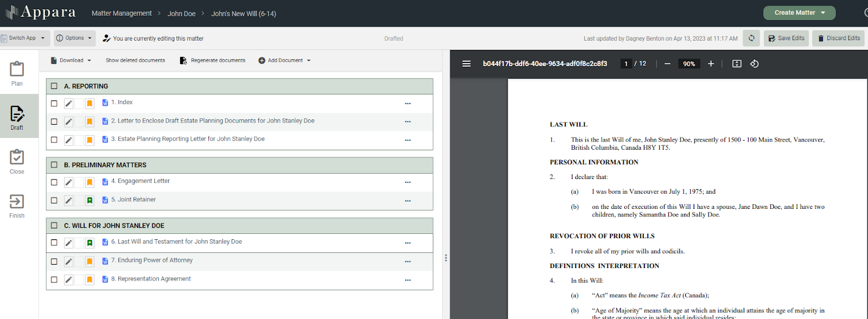This screenshot has height=319, width=868.
Task: Open the PDF sidebar hamburger menu
Action: pyautogui.click(x=466, y=63)
